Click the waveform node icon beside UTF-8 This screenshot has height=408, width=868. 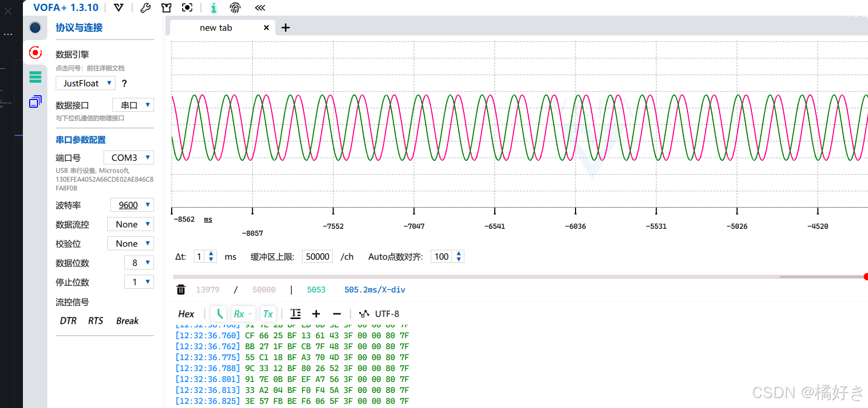pyautogui.click(x=364, y=314)
